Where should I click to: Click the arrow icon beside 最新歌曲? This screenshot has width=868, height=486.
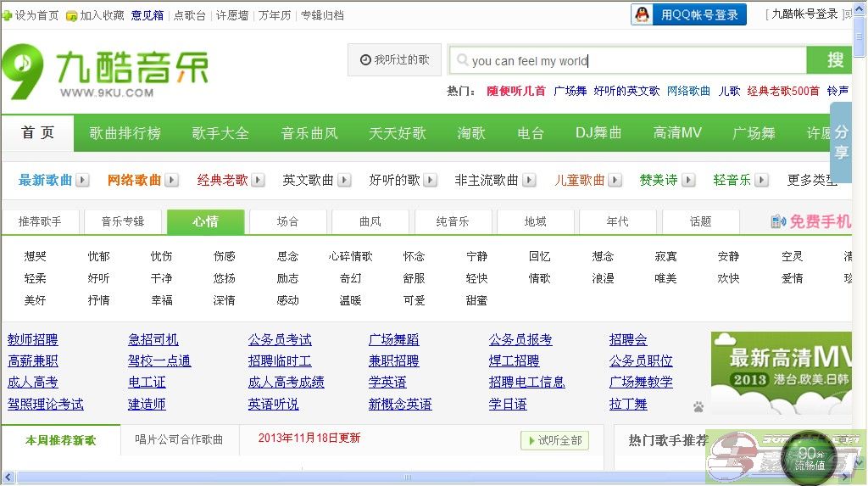coord(82,180)
